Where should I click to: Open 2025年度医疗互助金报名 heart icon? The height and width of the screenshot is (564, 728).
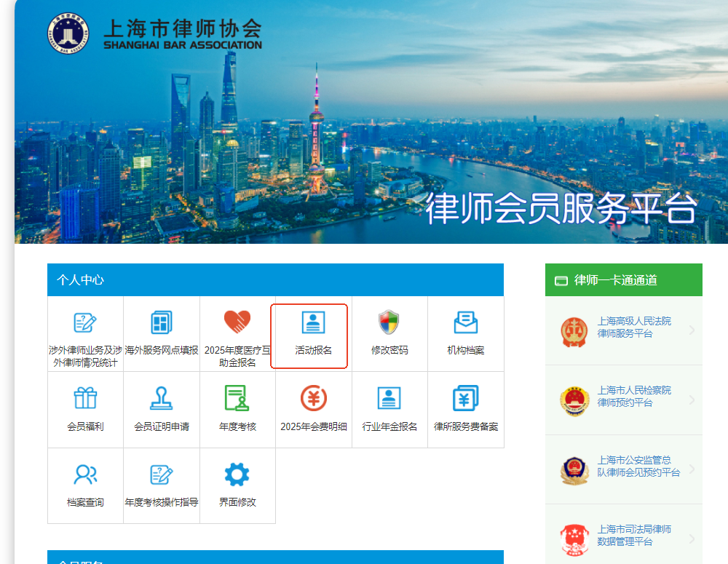coord(237,322)
